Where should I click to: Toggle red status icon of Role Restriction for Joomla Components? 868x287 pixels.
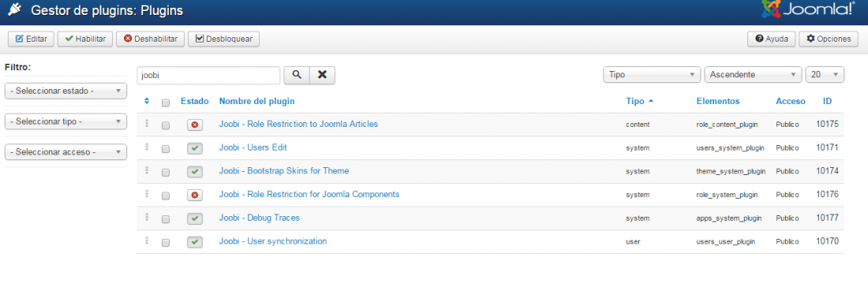tap(195, 196)
